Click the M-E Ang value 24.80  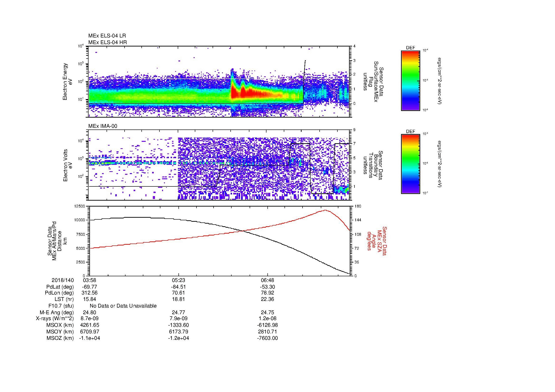pos(90,313)
